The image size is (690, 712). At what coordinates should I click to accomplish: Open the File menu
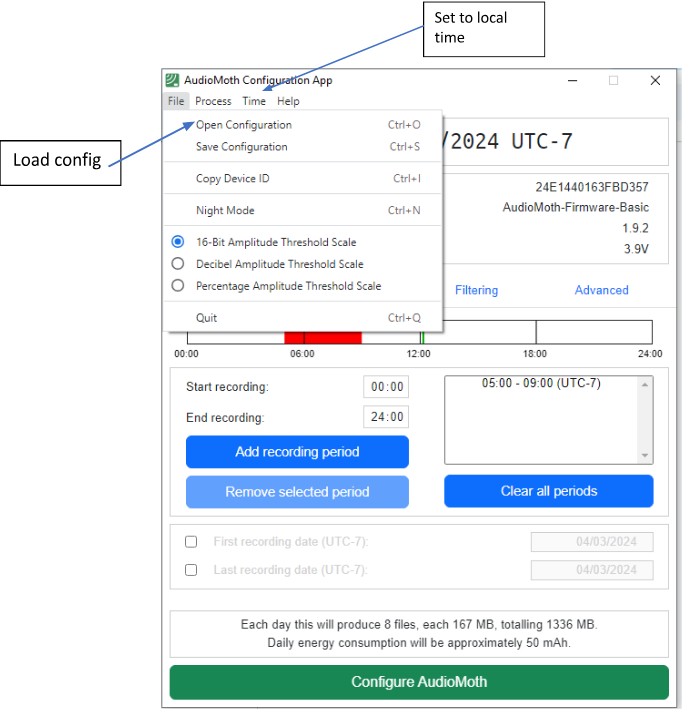pyautogui.click(x=176, y=101)
